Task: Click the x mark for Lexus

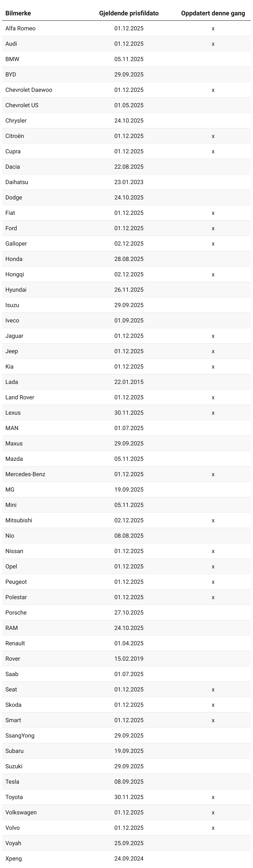Action: click(x=213, y=413)
